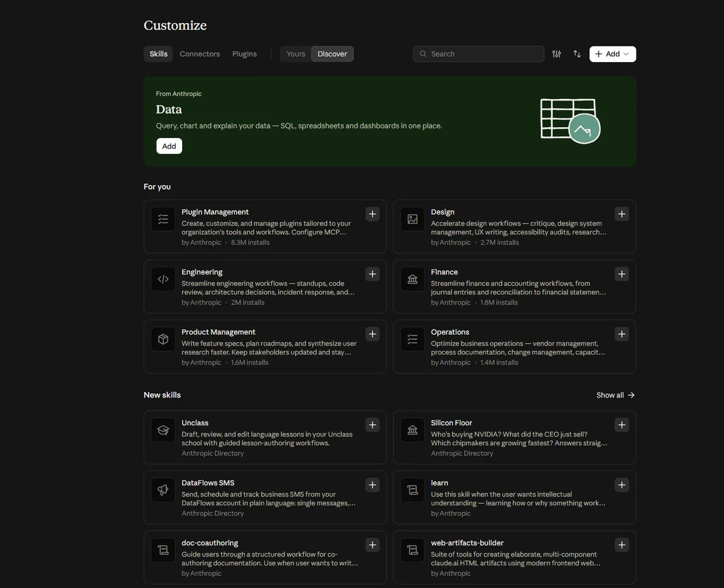The image size is (724, 588).
Task: Add the Operations skill plus icon
Action: pyautogui.click(x=621, y=334)
